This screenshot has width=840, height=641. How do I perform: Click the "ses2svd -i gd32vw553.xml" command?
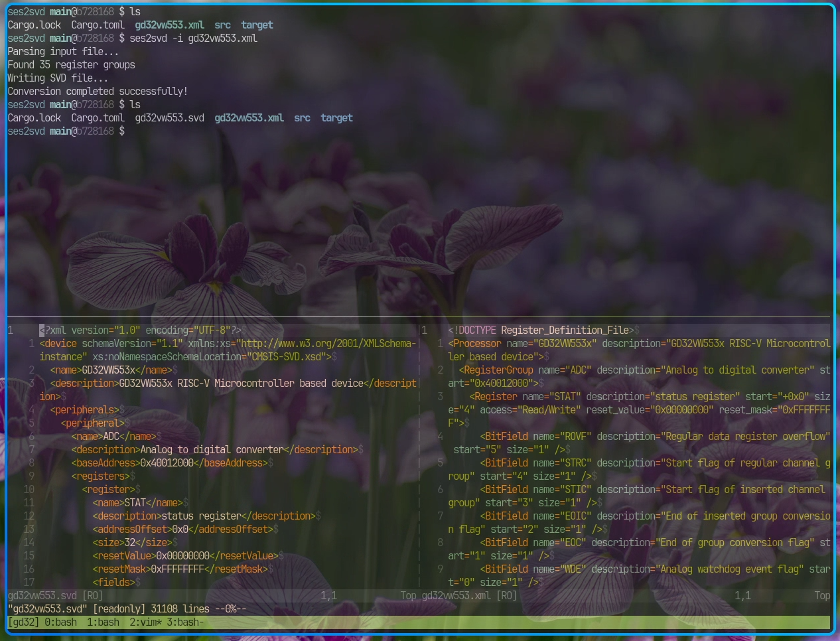tap(193, 38)
